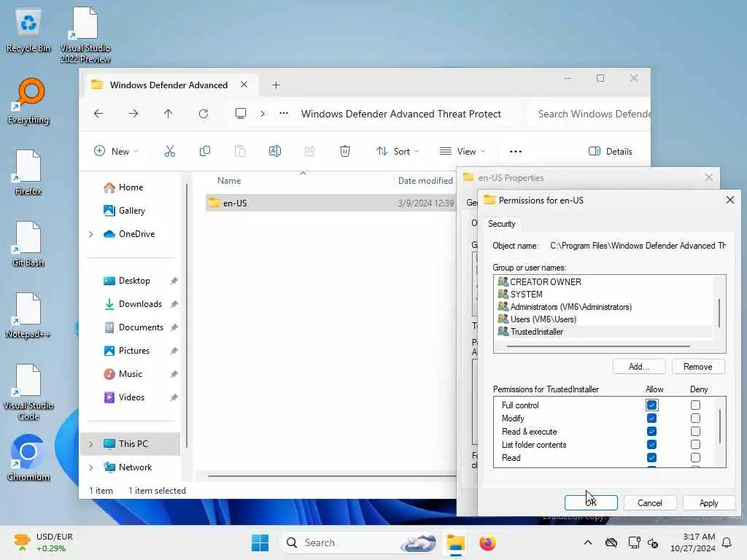Screen dimensions: 747x560
Task: Open the View dropdown in Explorer
Action: click(x=462, y=152)
